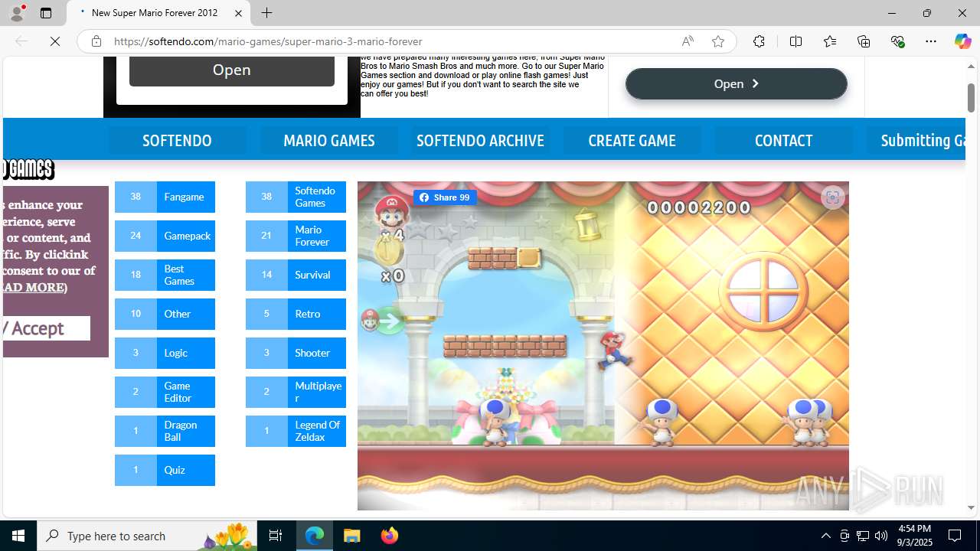980x551 pixels.
Task: Open Browser essentials icon
Action: tap(897, 41)
